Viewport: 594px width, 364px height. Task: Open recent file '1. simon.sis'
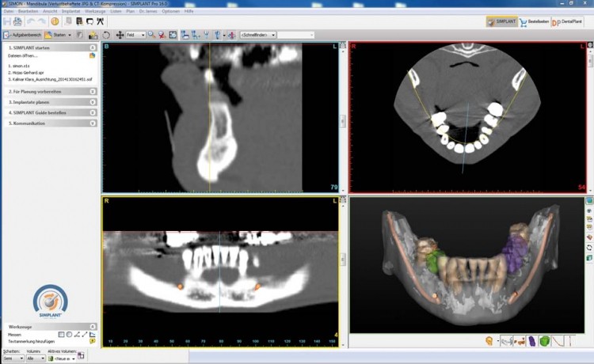pos(18,66)
